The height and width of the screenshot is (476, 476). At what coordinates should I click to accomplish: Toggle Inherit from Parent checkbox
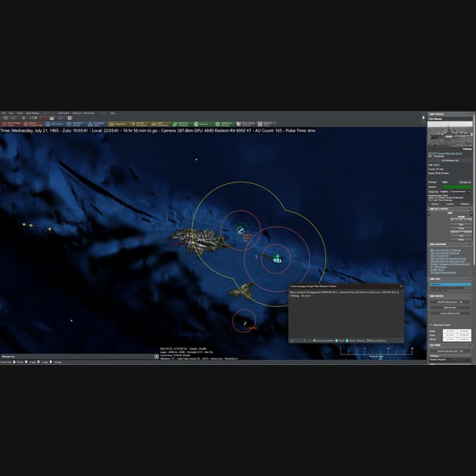tap(431, 324)
